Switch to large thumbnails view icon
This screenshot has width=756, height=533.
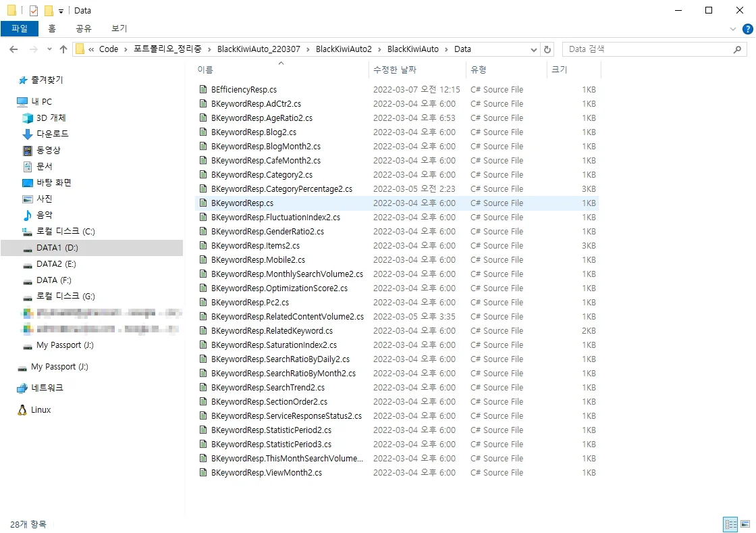[745, 524]
